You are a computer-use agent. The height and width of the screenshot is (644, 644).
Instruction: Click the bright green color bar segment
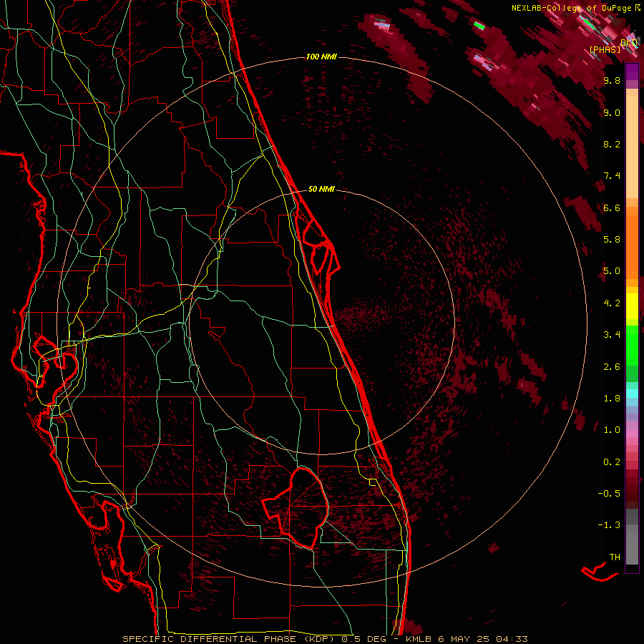632,345
